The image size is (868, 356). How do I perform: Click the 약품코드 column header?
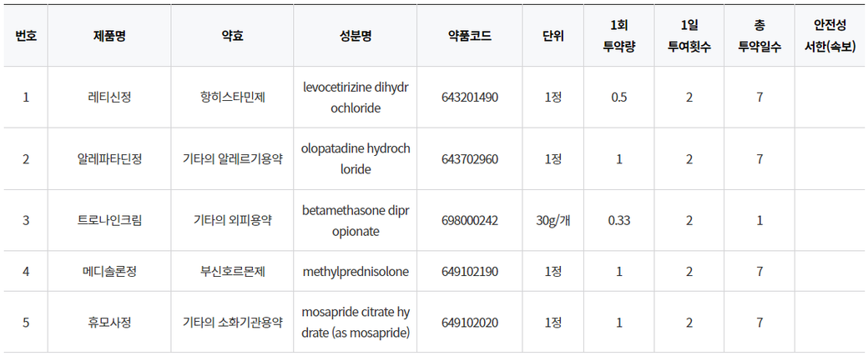(469, 37)
